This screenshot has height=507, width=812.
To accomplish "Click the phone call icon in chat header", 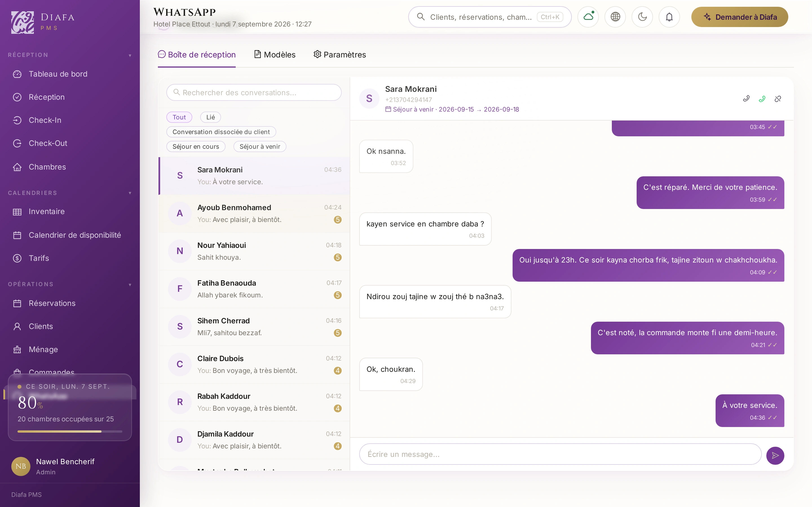I will tap(746, 99).
